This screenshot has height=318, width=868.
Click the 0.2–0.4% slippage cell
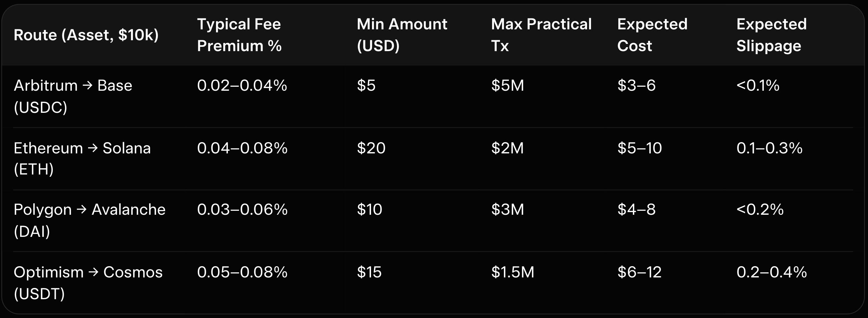771,272
